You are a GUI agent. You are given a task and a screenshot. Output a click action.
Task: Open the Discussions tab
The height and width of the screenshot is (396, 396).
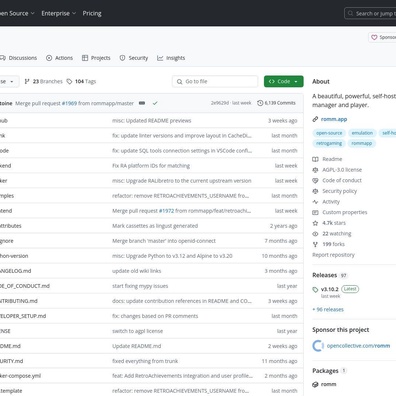(x=19, y=58)
